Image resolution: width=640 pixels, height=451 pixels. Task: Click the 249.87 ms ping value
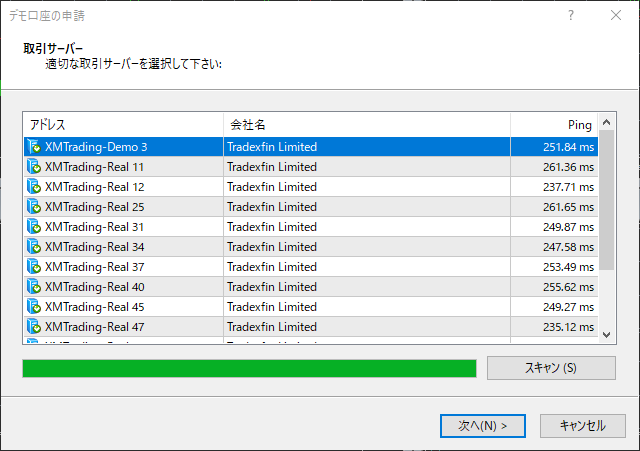click(x=568, y=227)
